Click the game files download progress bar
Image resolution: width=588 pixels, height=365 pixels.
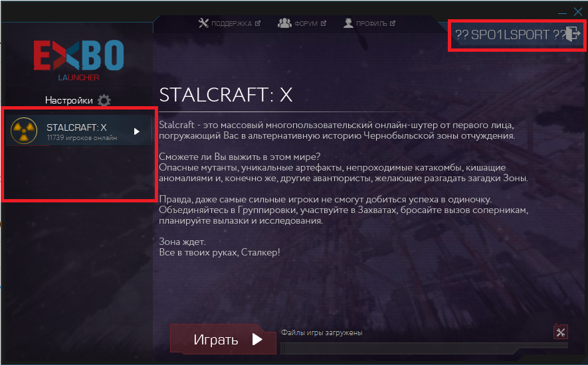point(424,348)
